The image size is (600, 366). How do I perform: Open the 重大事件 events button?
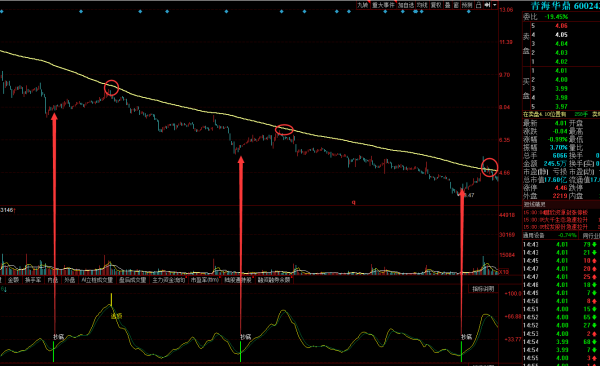tap(383, 5)
